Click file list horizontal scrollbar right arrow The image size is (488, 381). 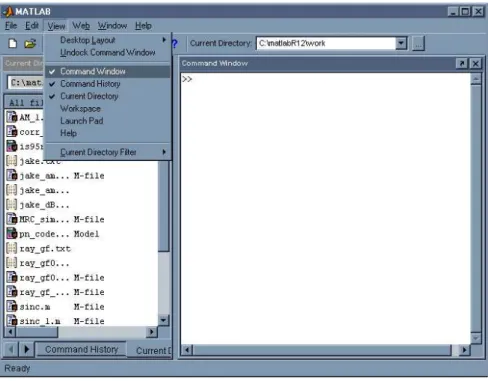(152, 332)
